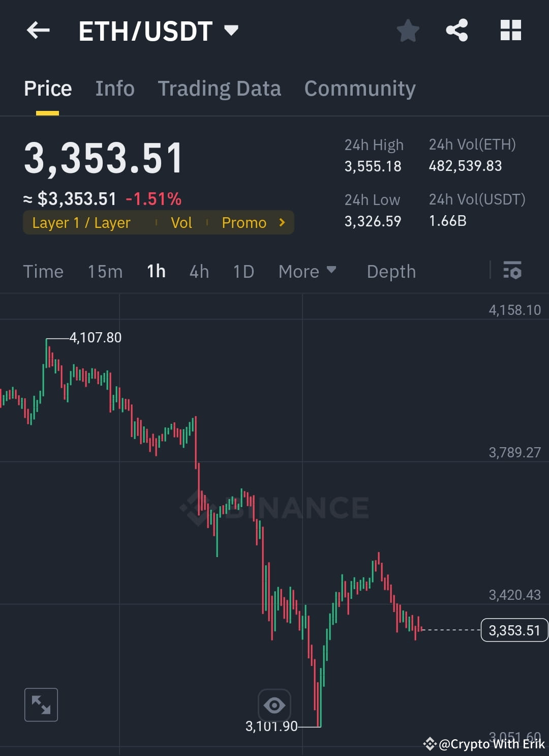Expand chart to fullscreen

41,705
